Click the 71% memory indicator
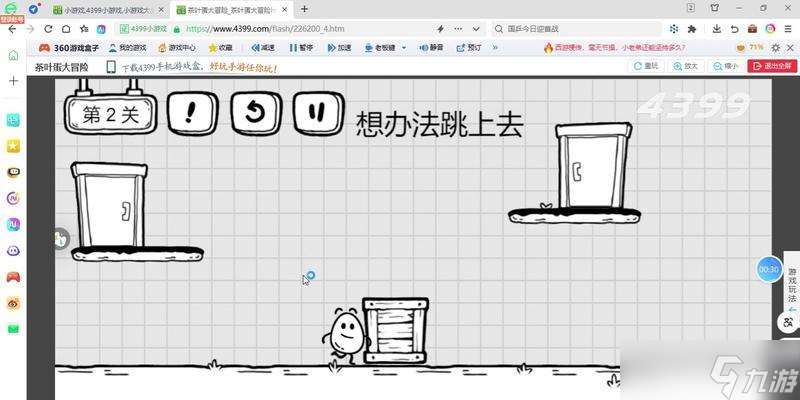 [x=750, y=47]
